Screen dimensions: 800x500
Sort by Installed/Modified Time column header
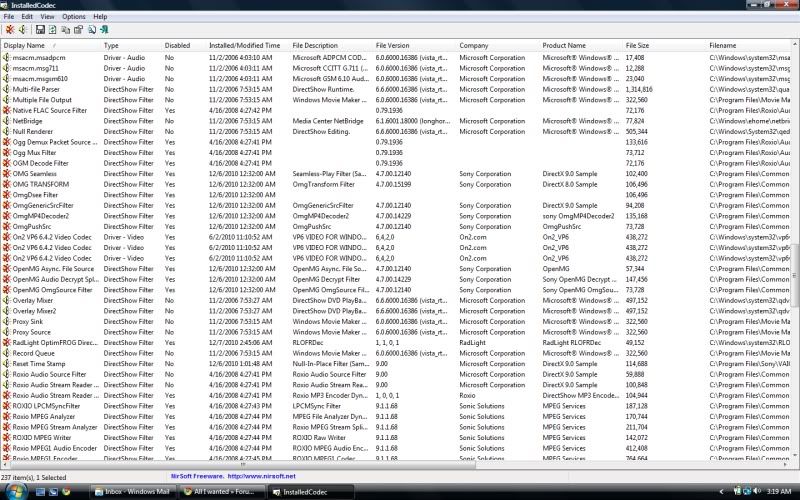[x=248, y=45]
